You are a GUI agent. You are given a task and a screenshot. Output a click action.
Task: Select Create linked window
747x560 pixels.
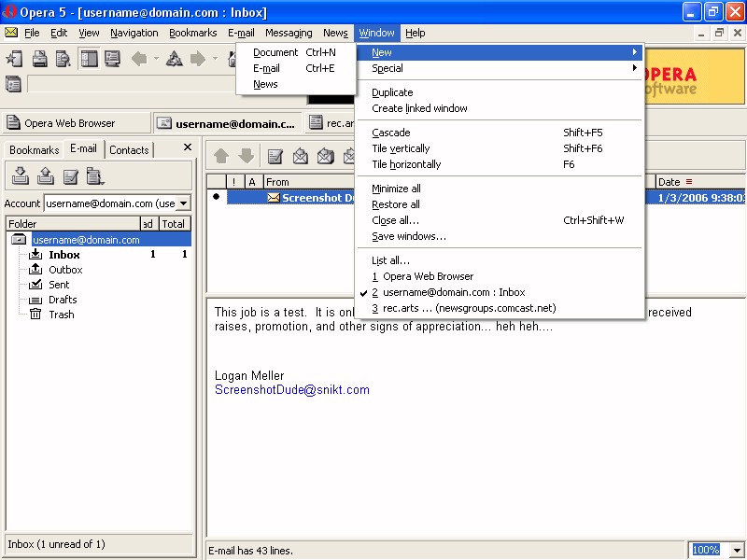click(500, 108)
